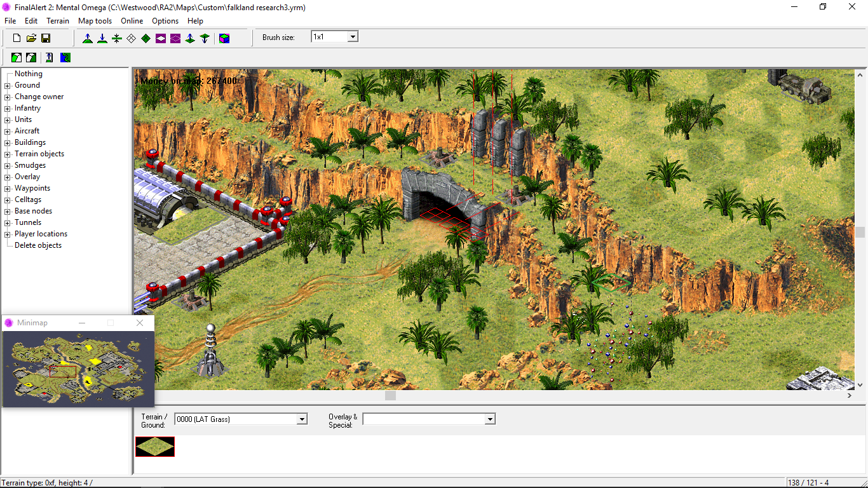The image size is (868, 488).
Task: Open the Terrain / Ground dropdown
Action: pos(302,419)
